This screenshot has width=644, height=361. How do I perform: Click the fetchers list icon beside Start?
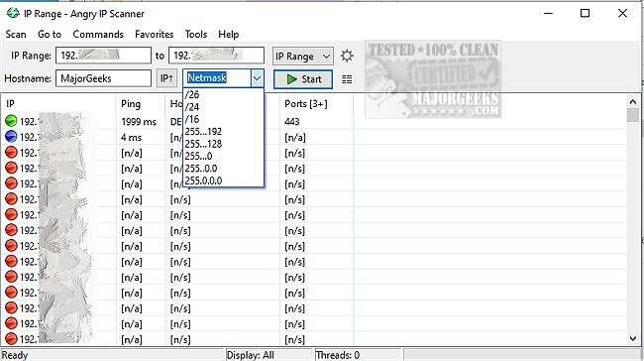point(347,79)
